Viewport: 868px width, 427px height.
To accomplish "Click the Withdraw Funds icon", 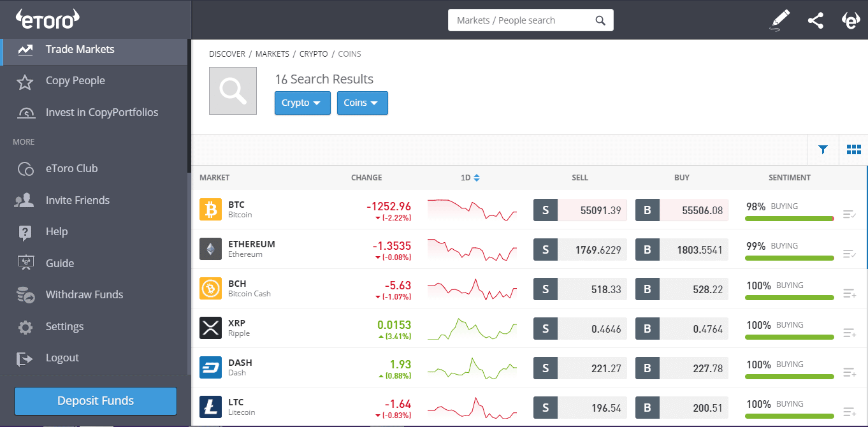I will pyautogui.click(x=25, y=294).
